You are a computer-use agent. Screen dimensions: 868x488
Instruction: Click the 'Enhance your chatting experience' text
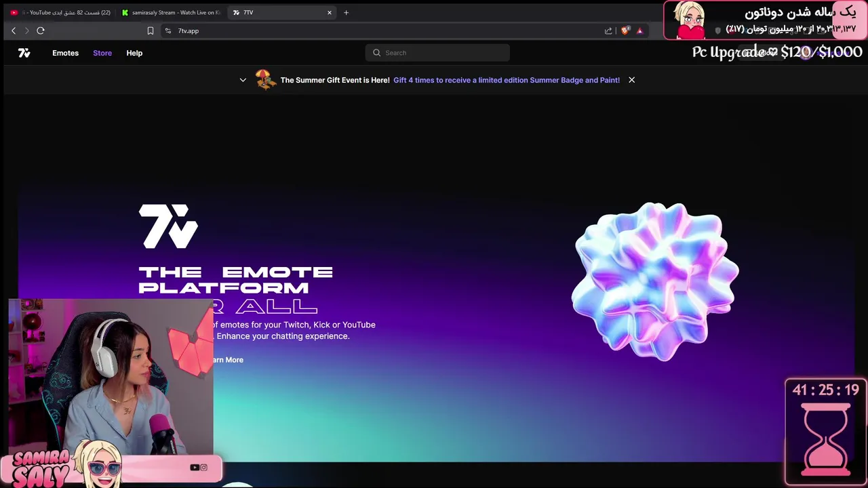[x=283, y=336]
